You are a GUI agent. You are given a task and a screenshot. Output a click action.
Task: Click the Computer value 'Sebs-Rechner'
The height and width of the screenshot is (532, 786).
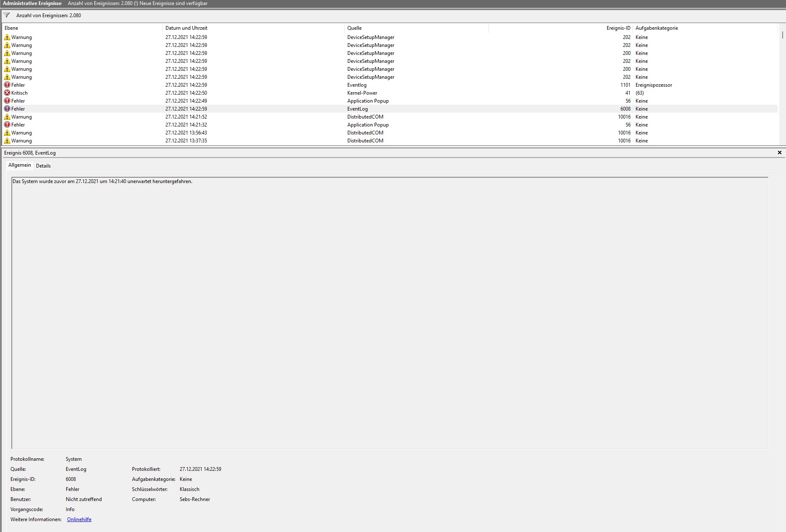(195, 499)
